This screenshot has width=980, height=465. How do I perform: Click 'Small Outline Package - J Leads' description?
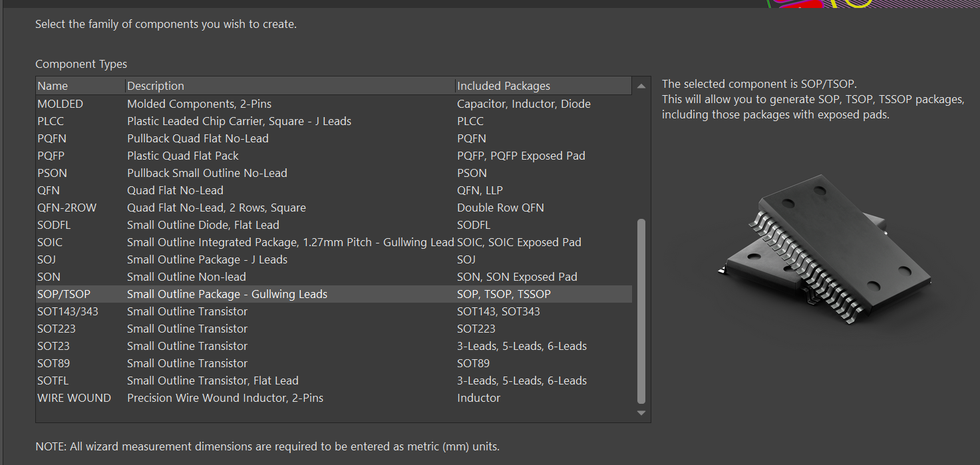[x=207, y=259]
